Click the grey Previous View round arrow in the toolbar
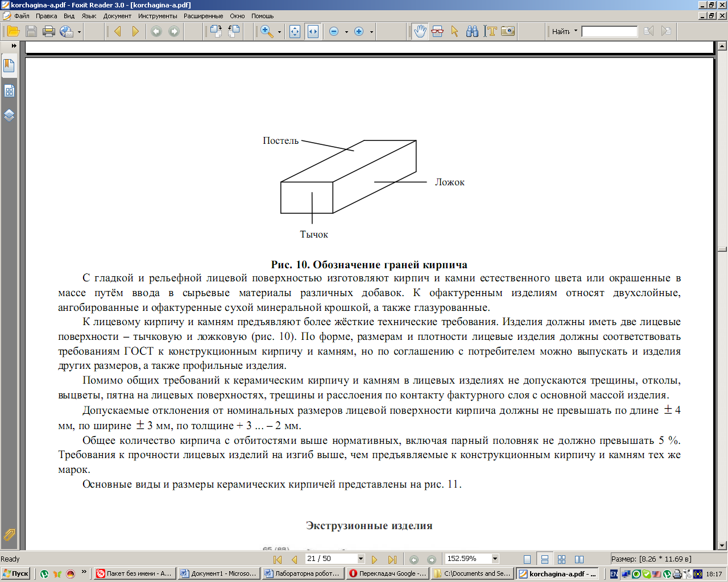 [156, 31]
